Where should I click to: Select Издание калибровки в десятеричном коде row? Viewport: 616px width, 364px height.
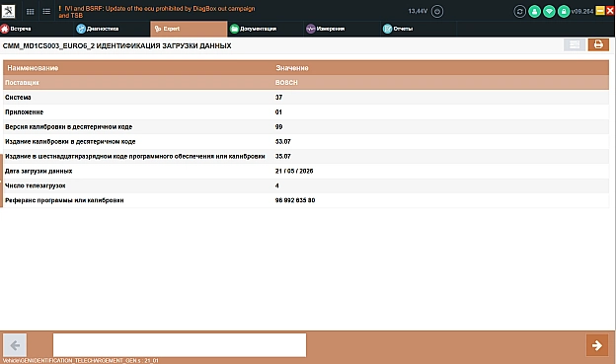306,141
